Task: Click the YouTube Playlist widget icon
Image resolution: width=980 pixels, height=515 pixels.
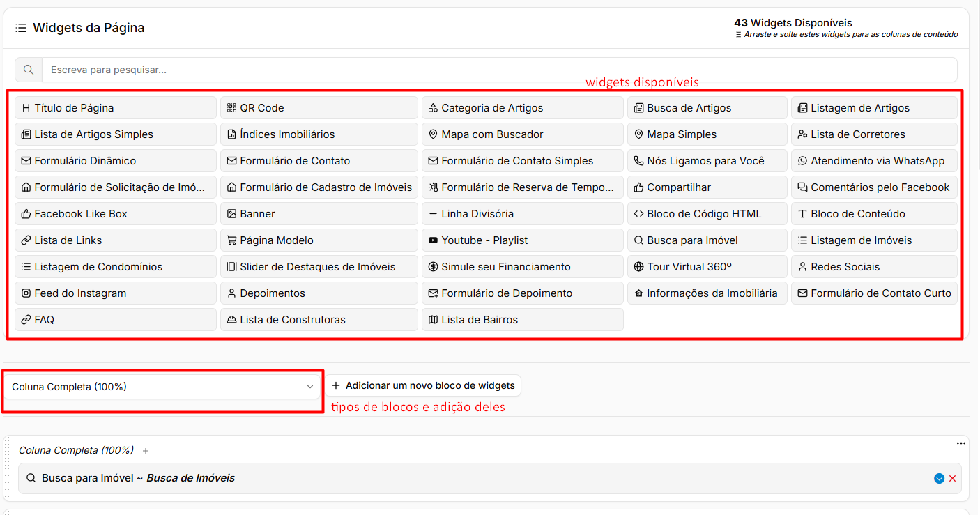Action: 433,240
